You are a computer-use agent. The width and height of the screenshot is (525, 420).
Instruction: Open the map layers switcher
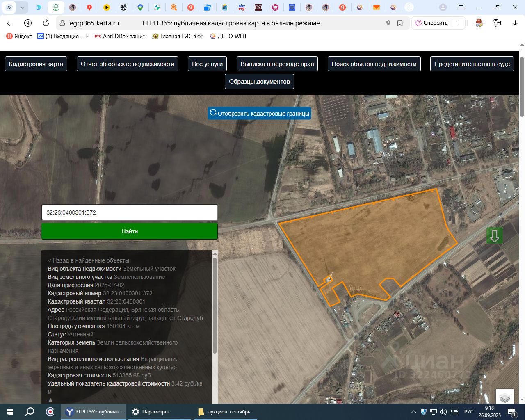coord(505,397)
